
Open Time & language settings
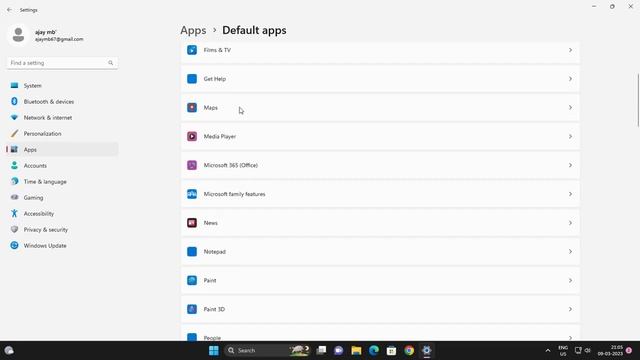point(62,182)
